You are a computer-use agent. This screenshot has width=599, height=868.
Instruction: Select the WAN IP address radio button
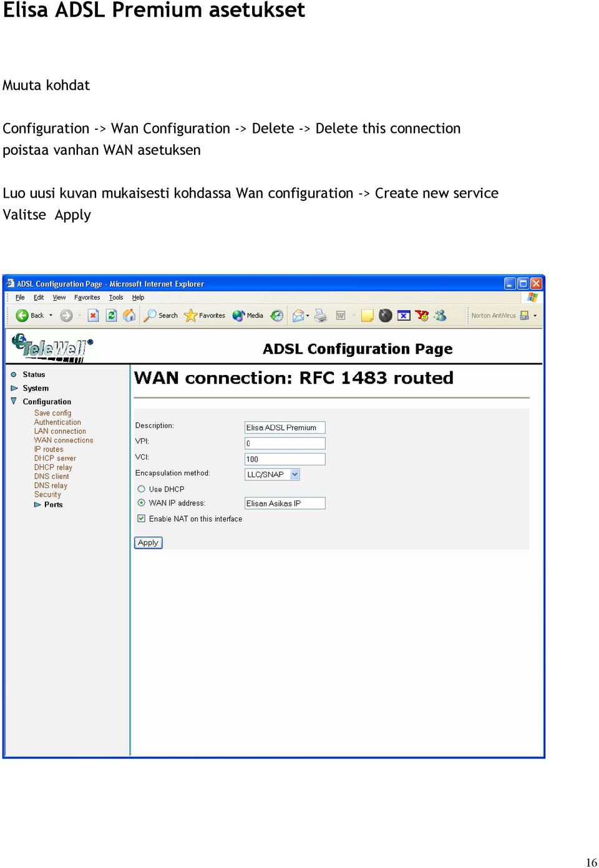tap(142, 503)
